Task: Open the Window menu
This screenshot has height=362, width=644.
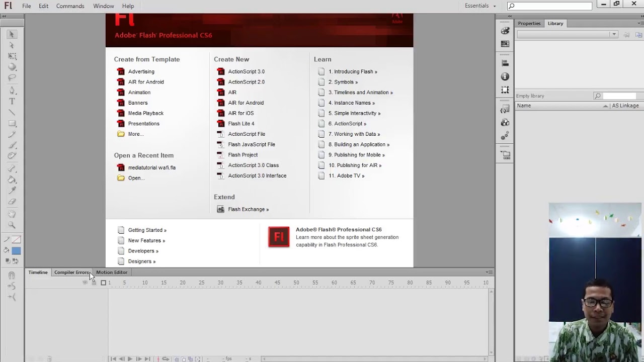Action: (x=104, y=6)
